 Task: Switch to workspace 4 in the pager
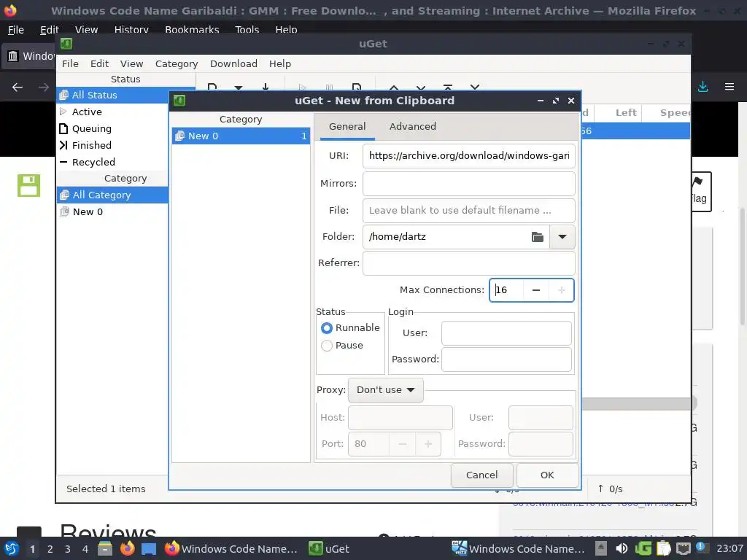pyautogui.click(x=85, y=549)
